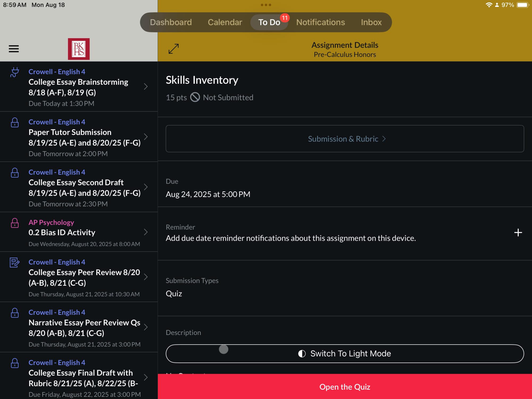Add a due date reminder with plus icon

[518, 233]
